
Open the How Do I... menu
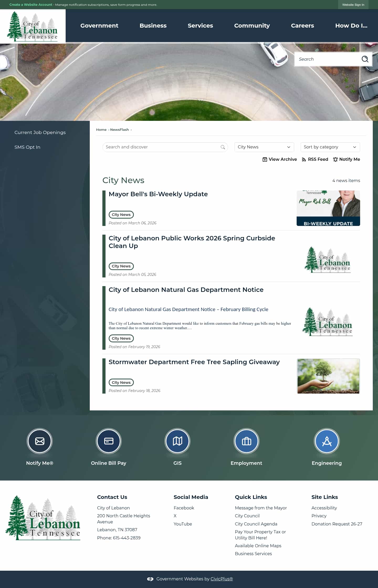coord(351,25)
